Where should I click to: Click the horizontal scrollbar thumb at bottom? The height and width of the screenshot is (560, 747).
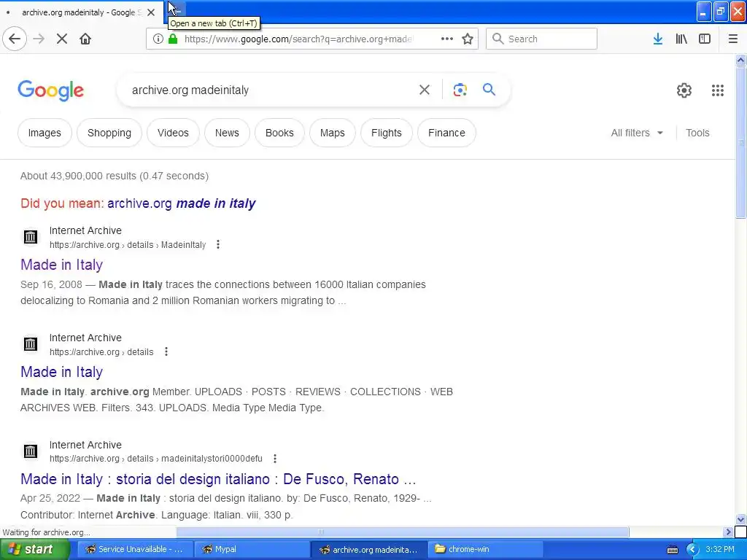click(403, 532)
